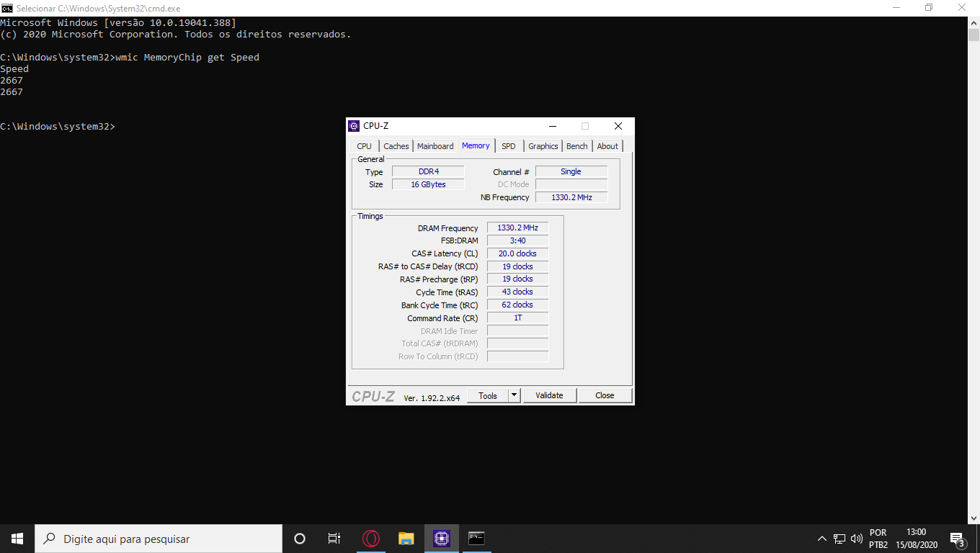Click the Close button in CPU-Z
The image size is (980, 553).
[605, 395]
